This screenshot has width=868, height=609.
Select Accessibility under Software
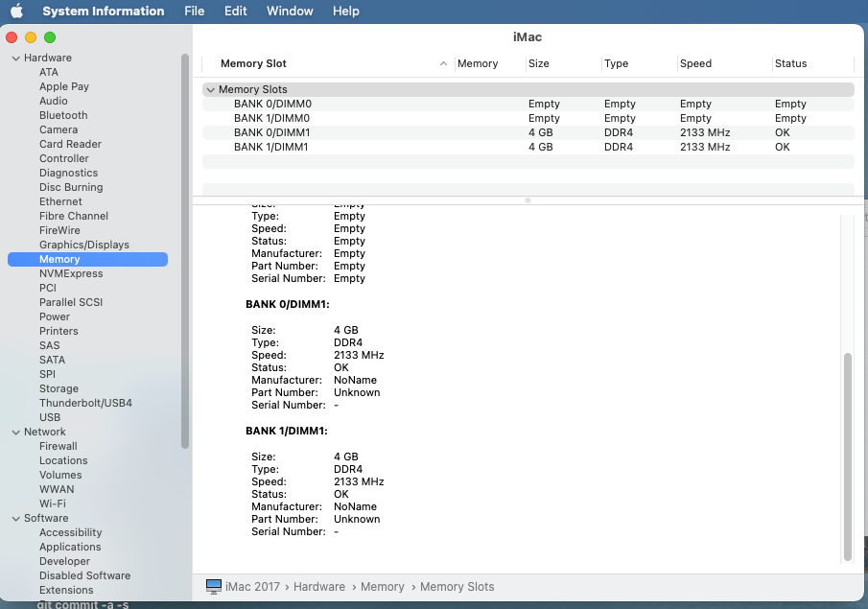[x=71, y=533]
